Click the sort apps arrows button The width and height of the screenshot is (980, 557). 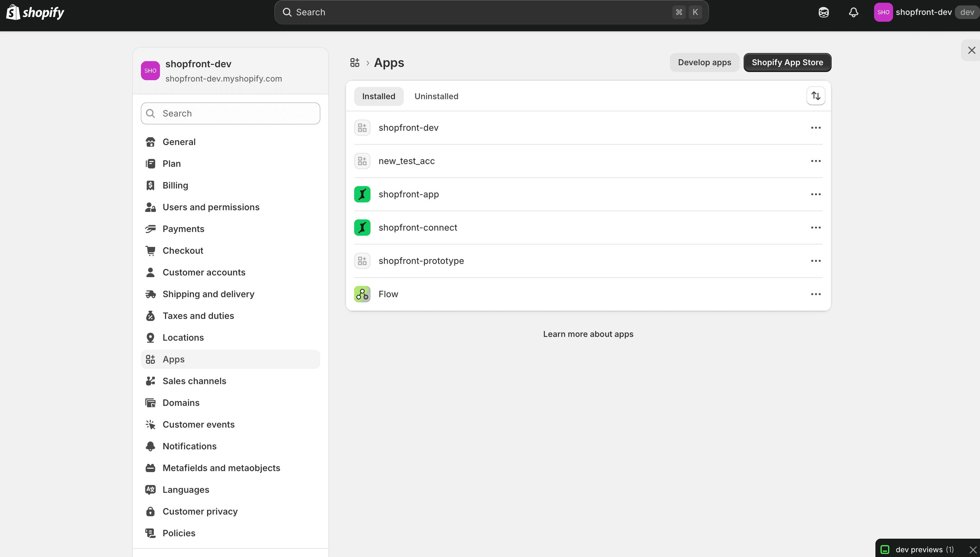pos(816,96)
